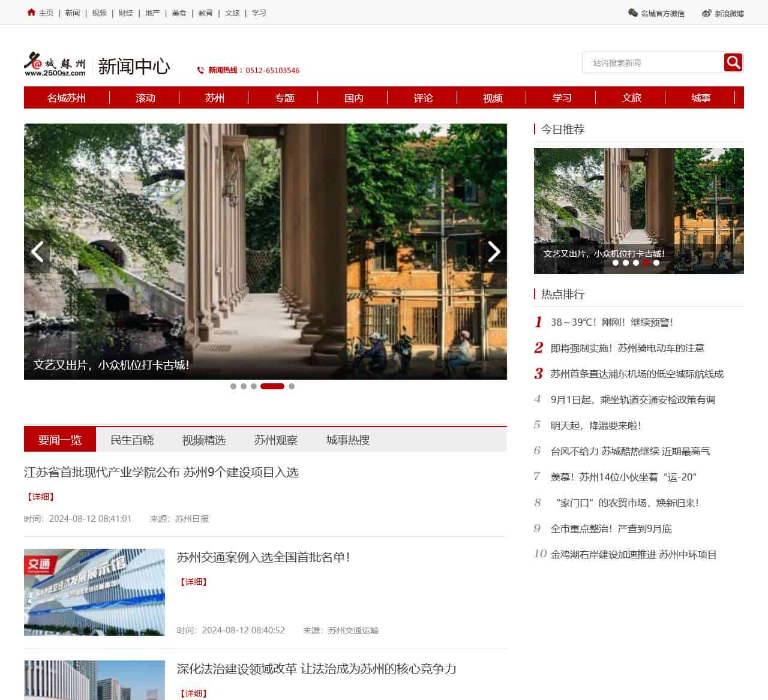Select last dot in 今日推荐 slider
The image size is (768, 700).
pyautogui.click(x=656, y=263)
